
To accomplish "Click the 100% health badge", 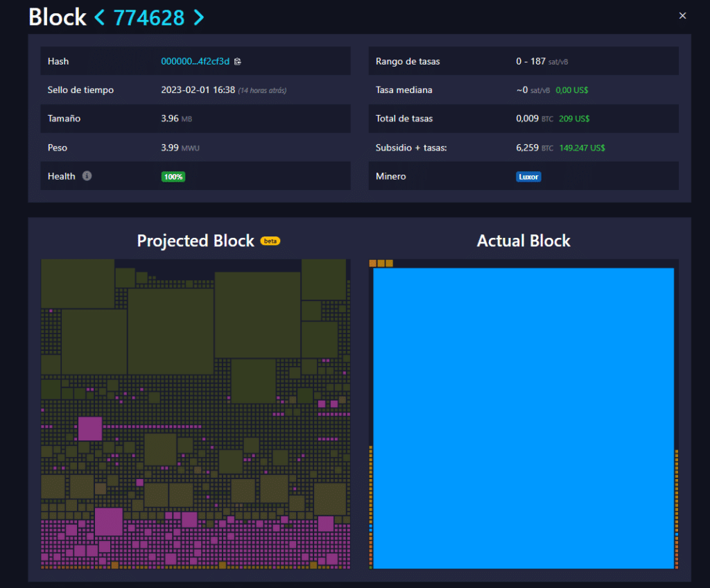I will pyautogui.click(x=173, y=177).
